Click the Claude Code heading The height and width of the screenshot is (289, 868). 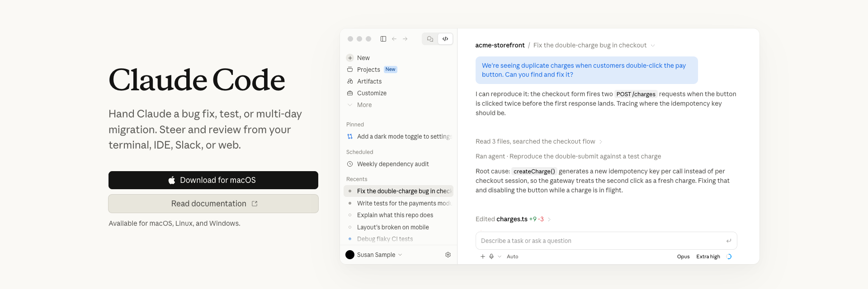click(x=197, y=80)
